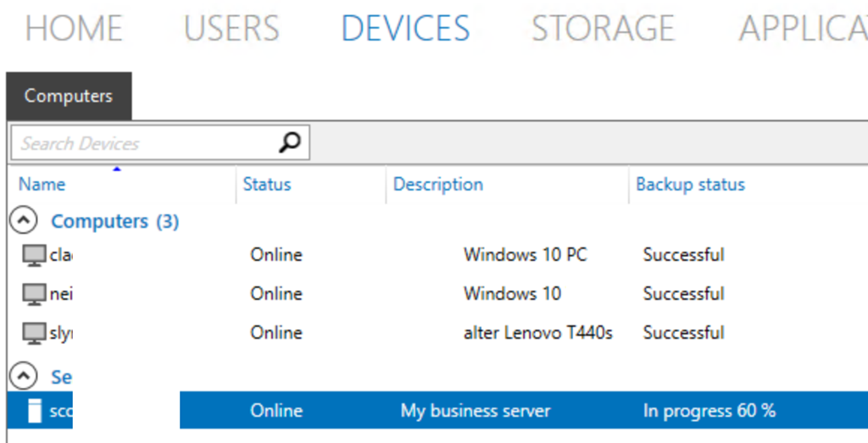
Task: Switch to the STORAGE section
Action: pos(603,29)
